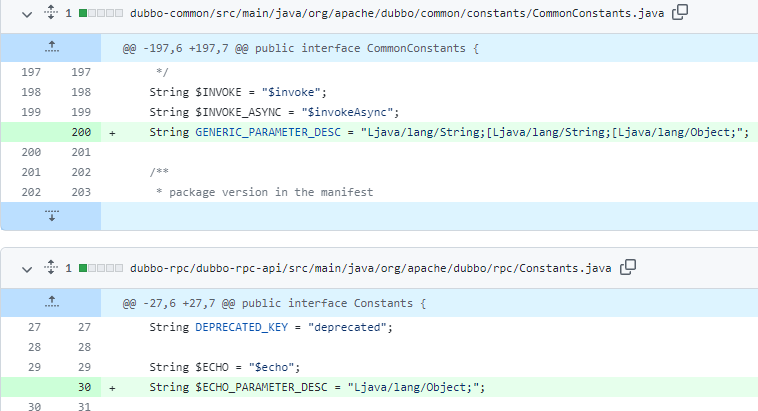
Task: Click the $ECHO_PARAMETER_DESC constant name
Action: (261, 387)
